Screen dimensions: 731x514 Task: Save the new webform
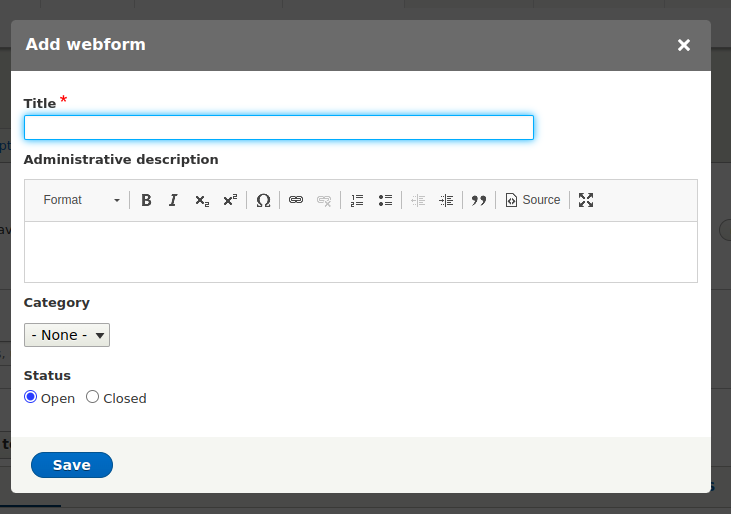(x=72, y=465)
